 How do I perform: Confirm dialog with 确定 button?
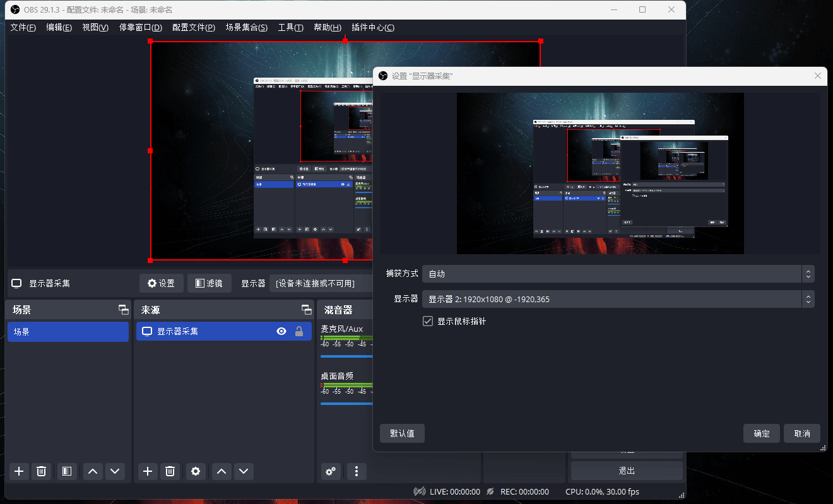click(x=762, y=433)
